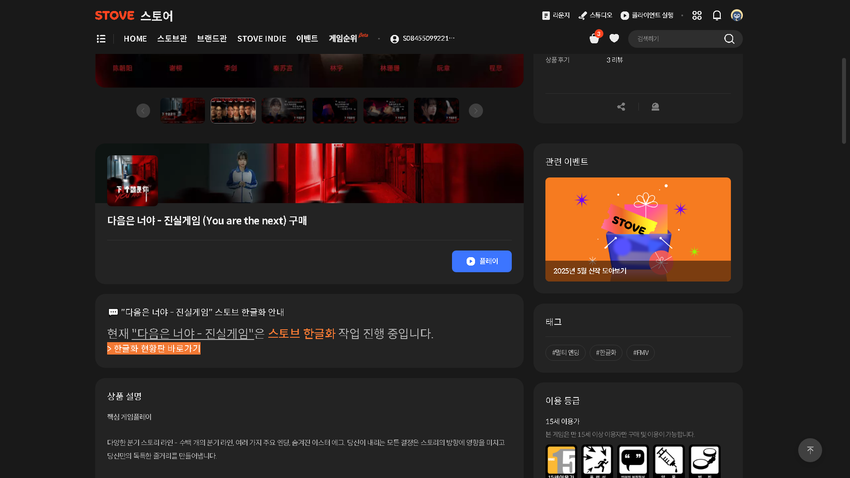Click the search magnifier icon
850x478 pixels.
point(729,39)
